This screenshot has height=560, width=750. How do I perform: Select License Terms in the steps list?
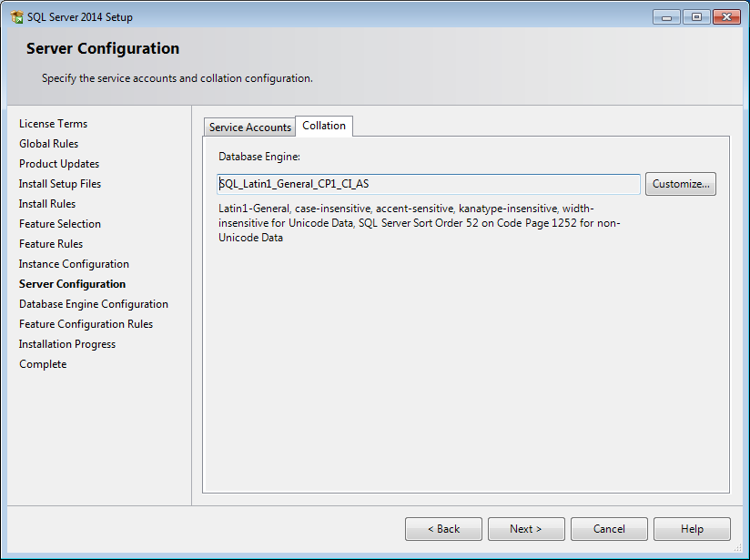53,124
